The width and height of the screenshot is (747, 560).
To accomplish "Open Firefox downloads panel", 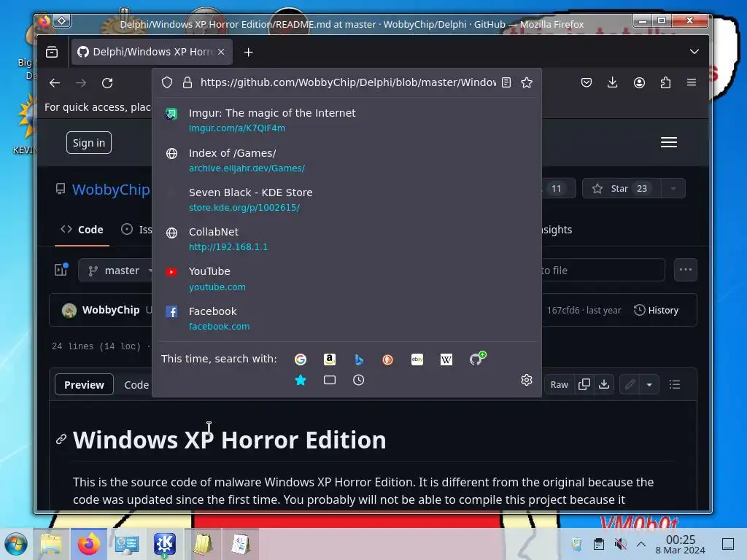I will pos(613,83).
